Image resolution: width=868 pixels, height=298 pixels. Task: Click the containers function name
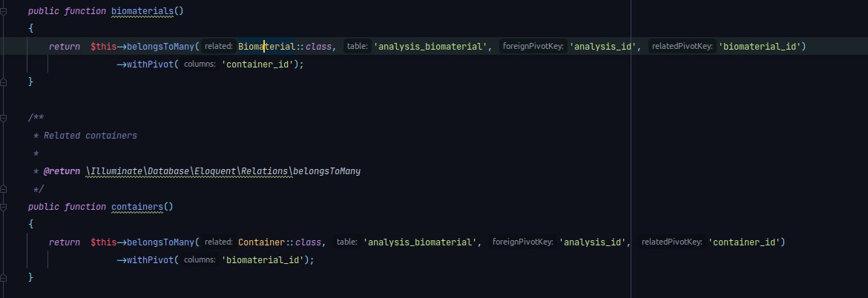pos(137,207)
